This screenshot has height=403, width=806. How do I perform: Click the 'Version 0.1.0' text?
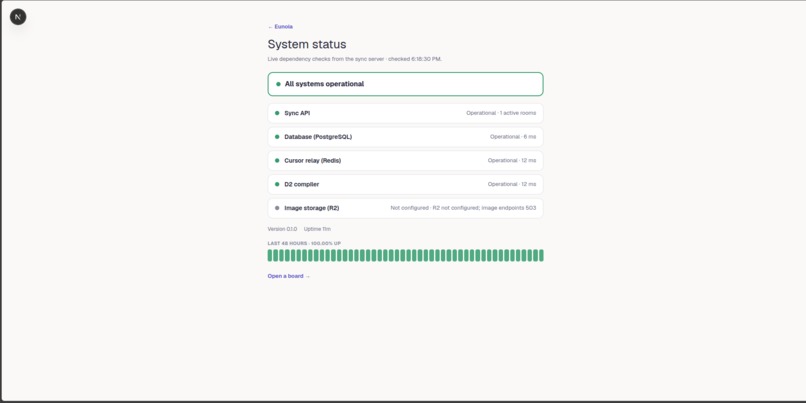(x=282, y=229)
